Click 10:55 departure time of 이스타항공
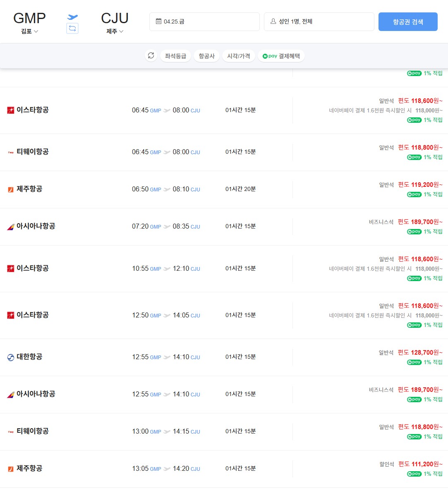 140,268
